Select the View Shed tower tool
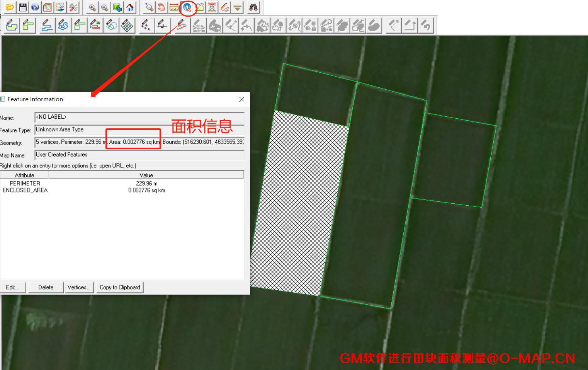 pos(212,7)
